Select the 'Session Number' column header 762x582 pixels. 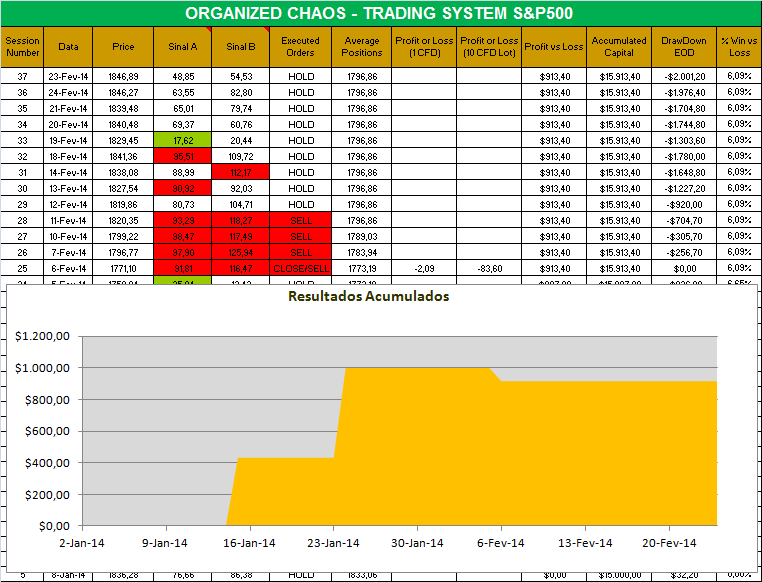[22, 47]
